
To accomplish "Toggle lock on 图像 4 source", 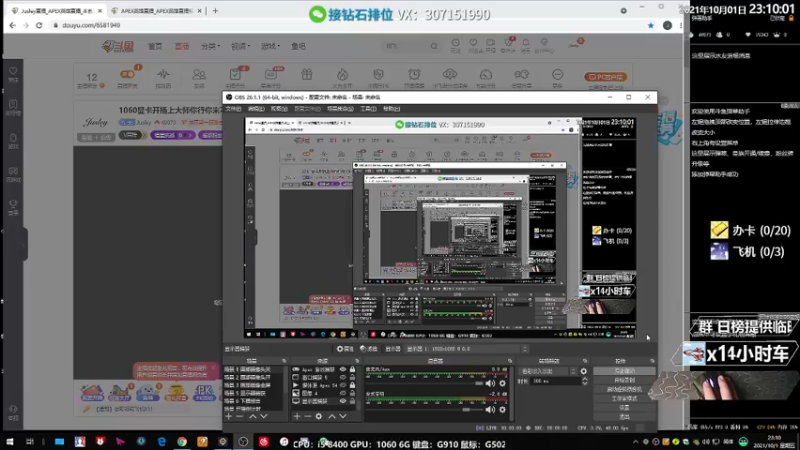I will coord(352,393).
